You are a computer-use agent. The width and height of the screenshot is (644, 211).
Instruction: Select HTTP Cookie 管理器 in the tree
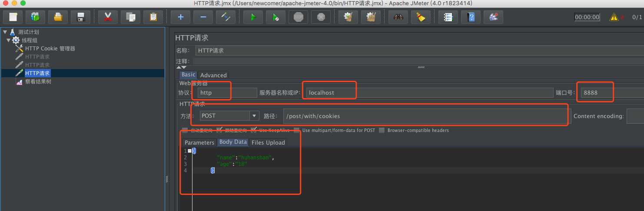pos(50,49)
